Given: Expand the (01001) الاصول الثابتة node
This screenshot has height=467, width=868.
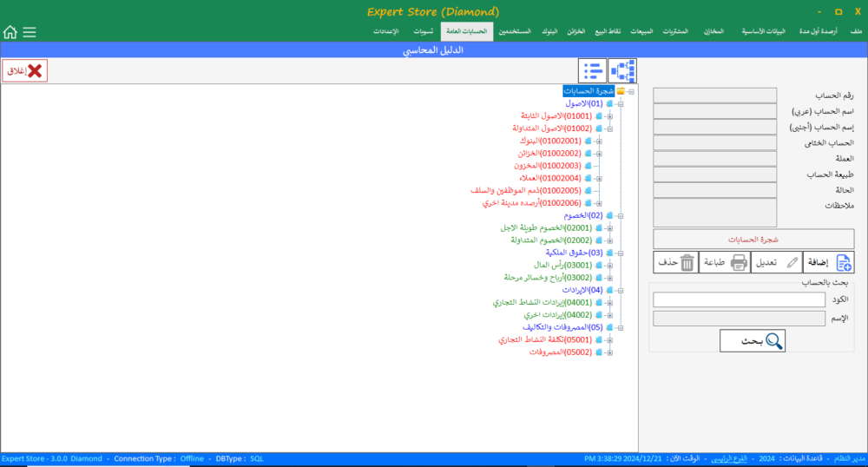Looking at the screenshot, I should pyautogui.click(x=609, y=115).
